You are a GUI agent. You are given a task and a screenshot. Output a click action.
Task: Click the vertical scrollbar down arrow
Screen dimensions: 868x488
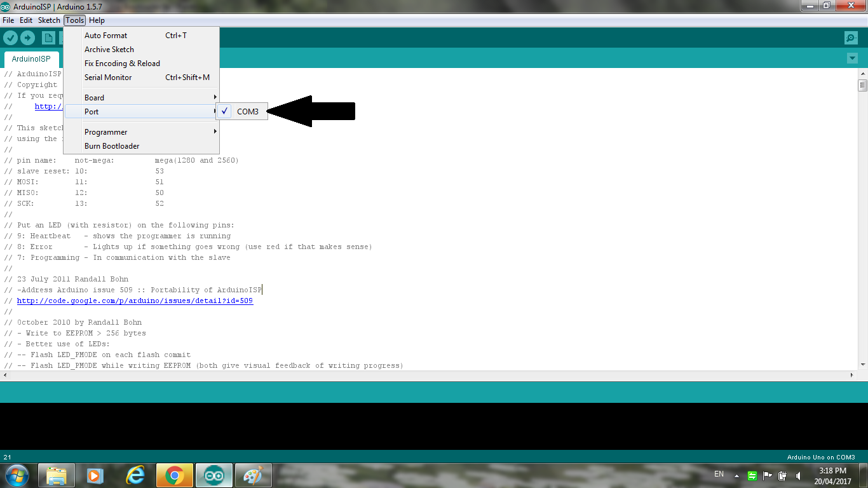862,365
